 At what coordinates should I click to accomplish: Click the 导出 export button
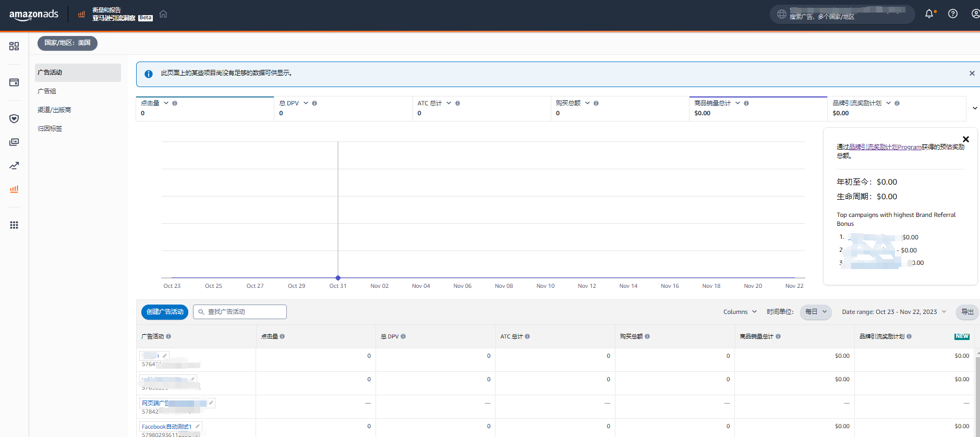coord(967,312)
